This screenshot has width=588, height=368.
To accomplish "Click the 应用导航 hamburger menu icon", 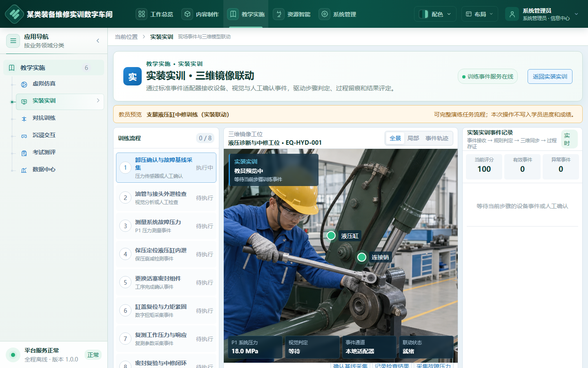I will [x=13, y=41].
